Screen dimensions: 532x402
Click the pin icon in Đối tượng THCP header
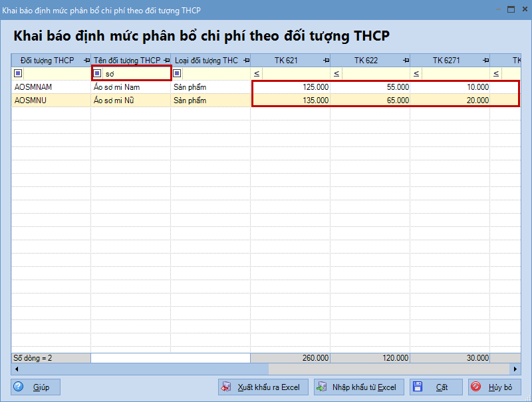click(x=86, y=61)
